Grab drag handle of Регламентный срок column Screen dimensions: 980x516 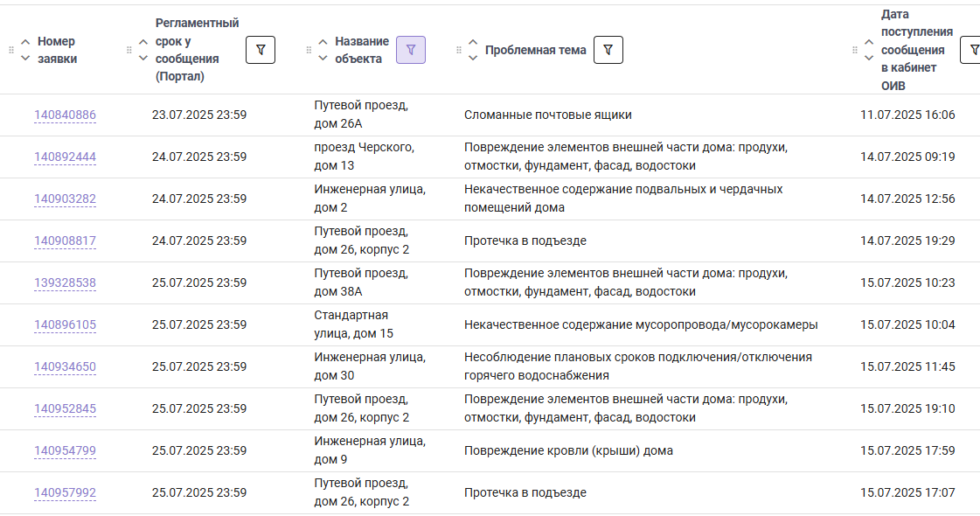[x=129, y=50]
